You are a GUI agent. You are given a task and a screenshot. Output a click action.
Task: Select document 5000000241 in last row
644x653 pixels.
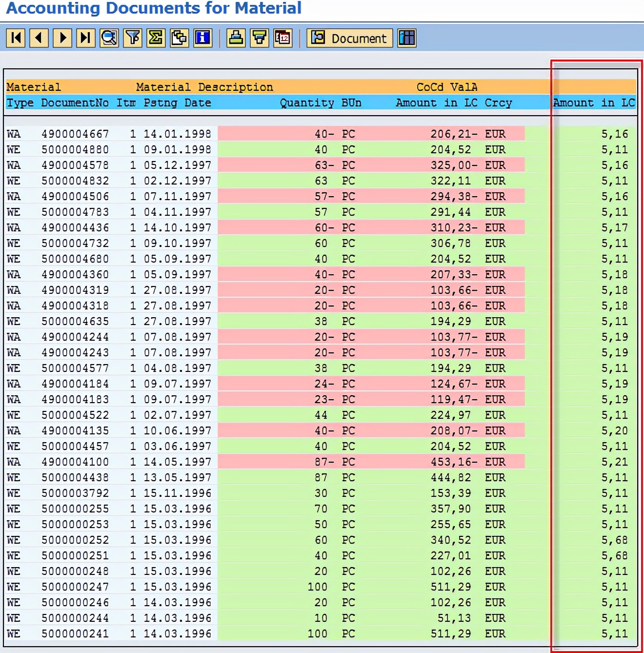(75, 633)
